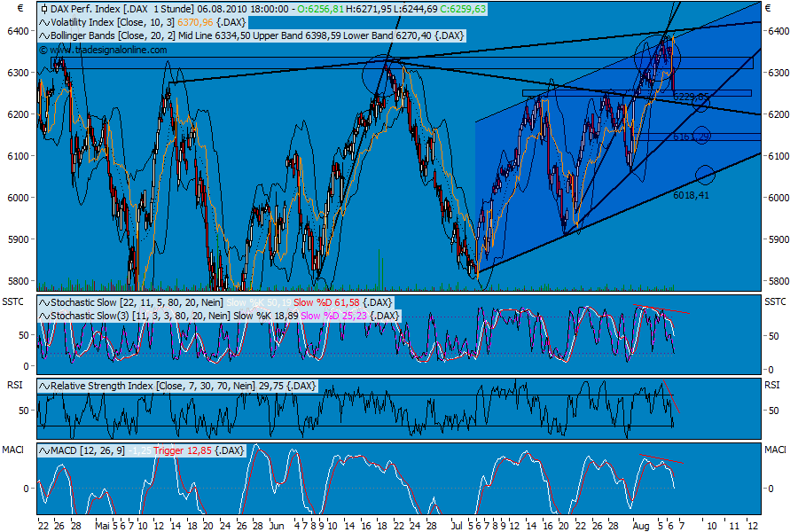Image resolution: width=798 pixels, height=532 pixels.
Task: Click the Jul month label on the time axis
Action: point(457,526)
